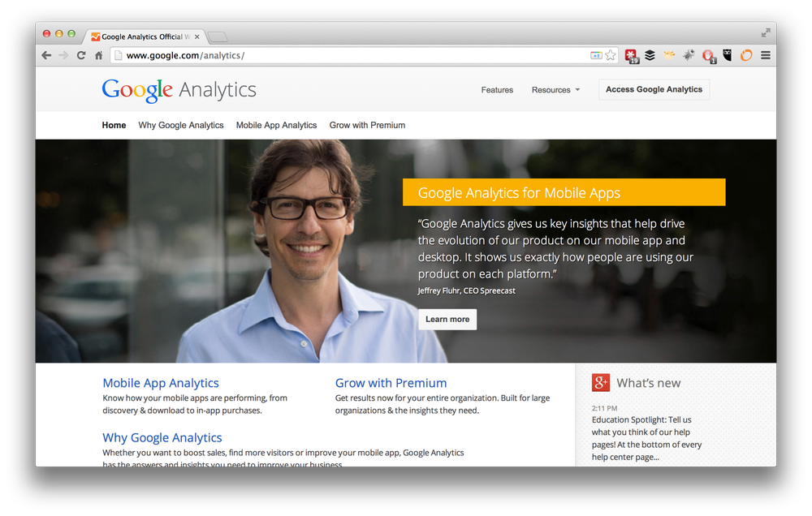This screenshot has width=812, height=516.
Task: Select the Why Google Analytics tab
Action: tap(181, 125)
